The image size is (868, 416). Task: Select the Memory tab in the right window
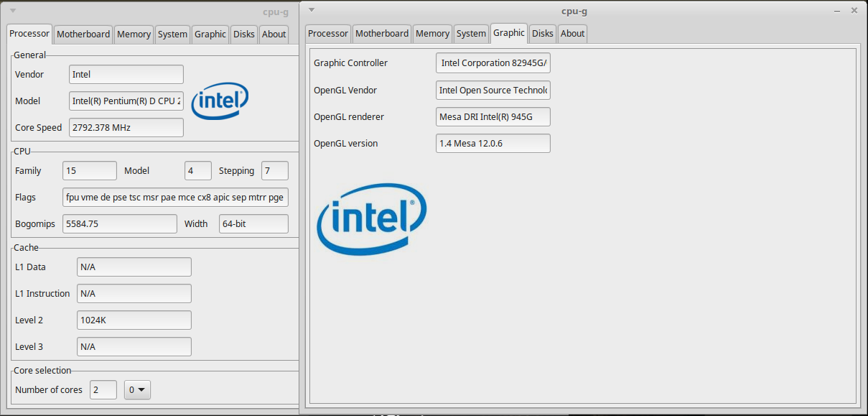pyautogui.click(x=432, y=34)
